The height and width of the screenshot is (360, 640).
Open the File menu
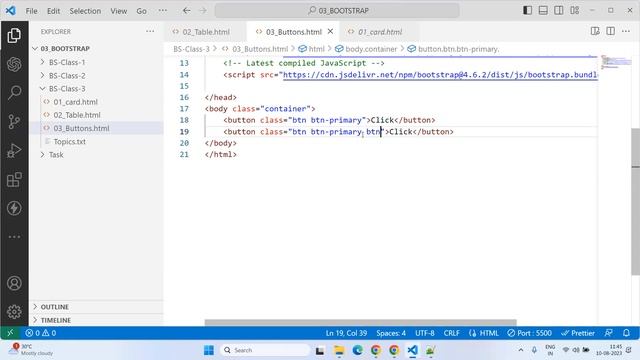click(31, 11)
